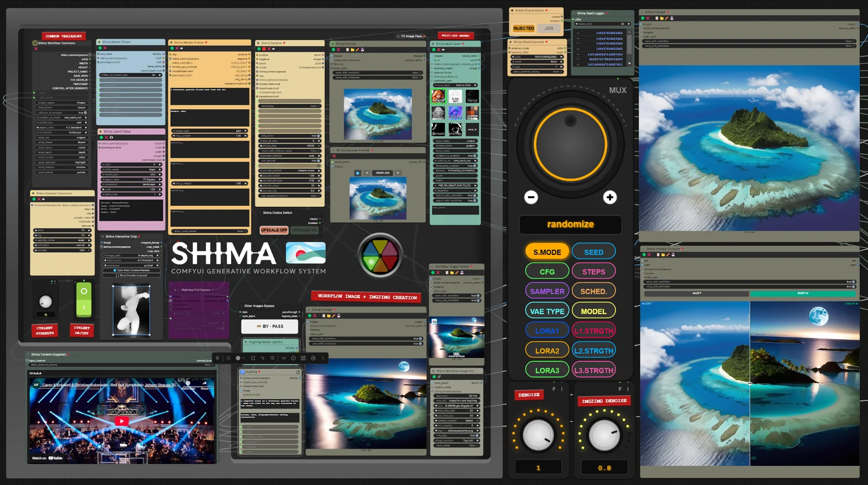Click the subgraph squares icon in the floating toolbar
Image resolution: width=868 pixels, height=485 pixels.
pos(303,358)
